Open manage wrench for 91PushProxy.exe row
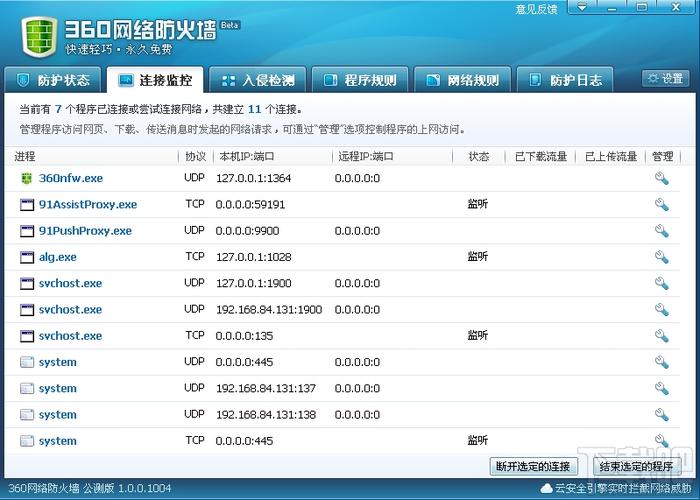The height and width of the screenshot is (500, 700). point(662,231)
